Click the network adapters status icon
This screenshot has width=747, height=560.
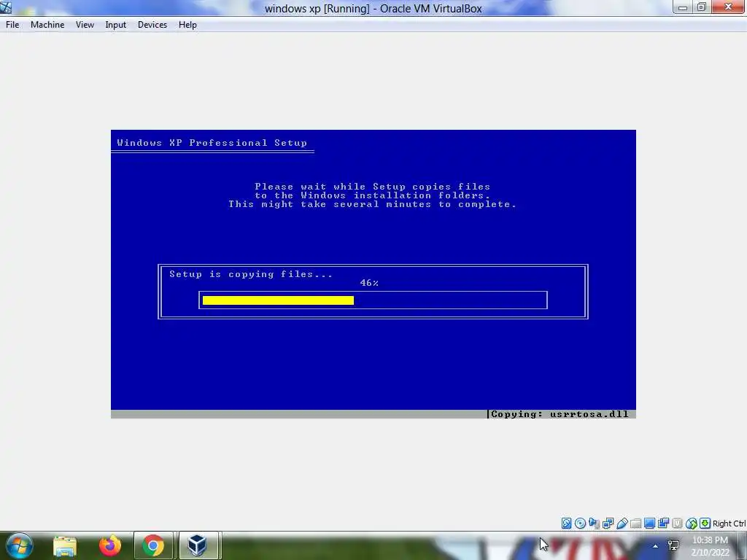click(608, 524)
